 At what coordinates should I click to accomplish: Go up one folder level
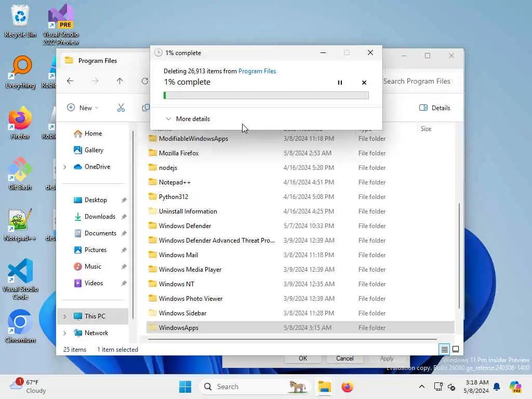[x=120, y=81]
